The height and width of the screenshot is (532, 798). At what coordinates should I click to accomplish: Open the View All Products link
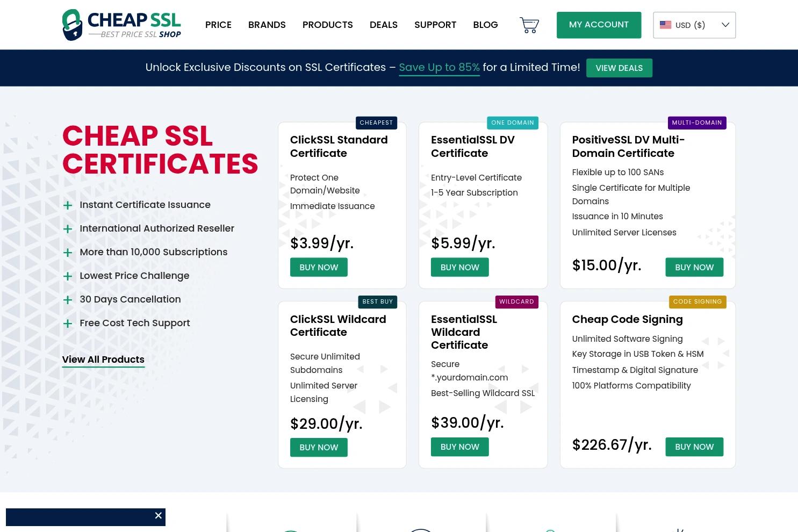pyautogui.click(x=103, y=360)
